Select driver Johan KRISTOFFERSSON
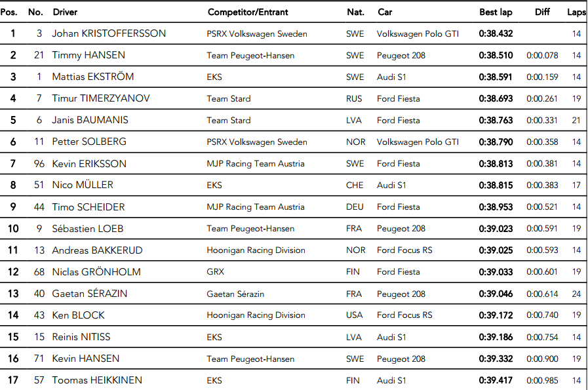Image resolution: width=588 pixels, height=390 pixels. coord(109,33)
